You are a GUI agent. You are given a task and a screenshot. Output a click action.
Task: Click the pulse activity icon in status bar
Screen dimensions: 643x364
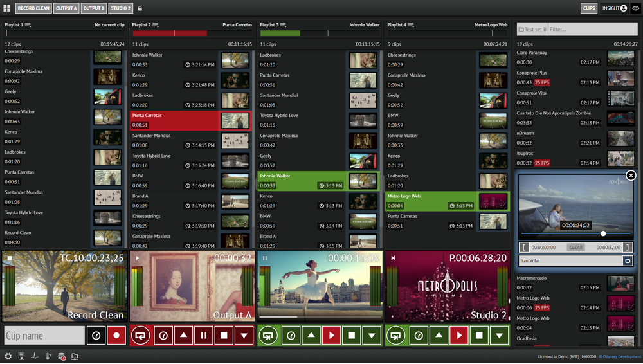tap(35, 356)
